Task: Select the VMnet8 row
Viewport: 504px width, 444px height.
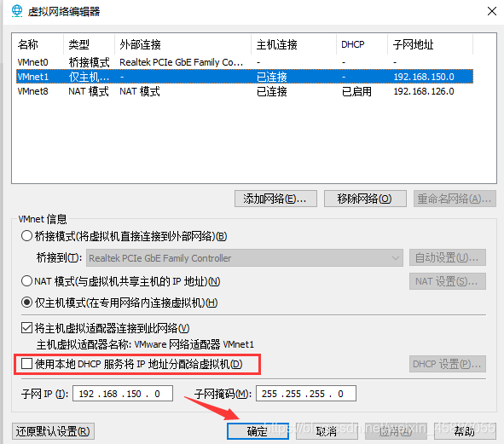Action: 244,91
